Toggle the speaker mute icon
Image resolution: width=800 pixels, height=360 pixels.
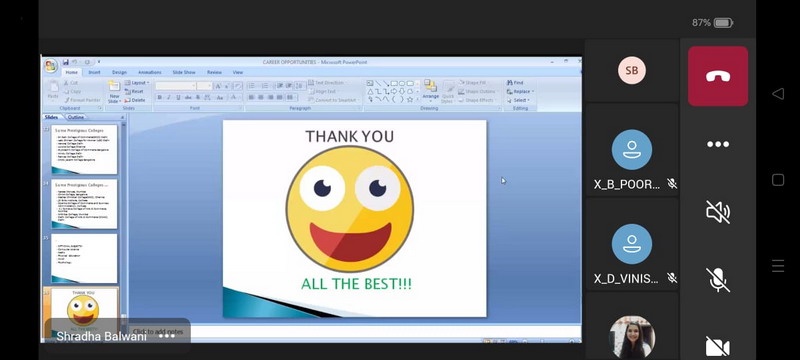pyautogui.click(x=718, y=212)
